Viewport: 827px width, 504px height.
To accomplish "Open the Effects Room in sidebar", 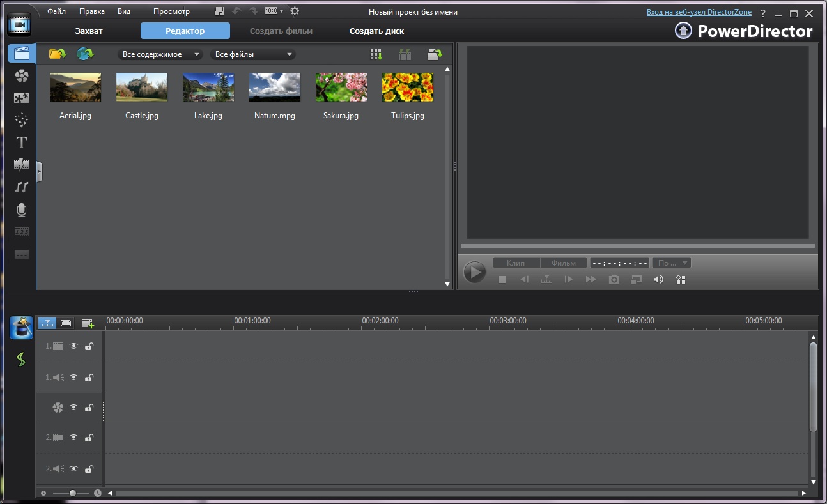I will (x=22, y=76).
